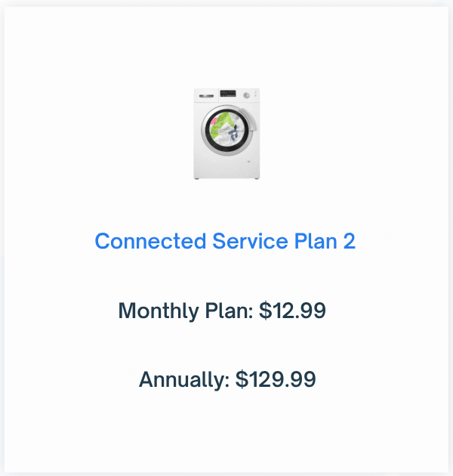Viewport: 453px width, 476px height.
Task: Click the washer's lower front panel
Action: pyautogui.click(x=226, y=168)
